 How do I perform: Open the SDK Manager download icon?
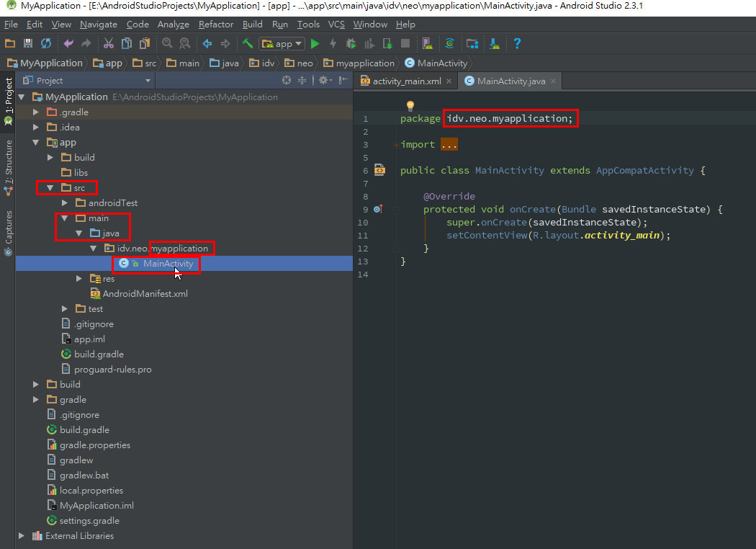[x=494, y=44]
